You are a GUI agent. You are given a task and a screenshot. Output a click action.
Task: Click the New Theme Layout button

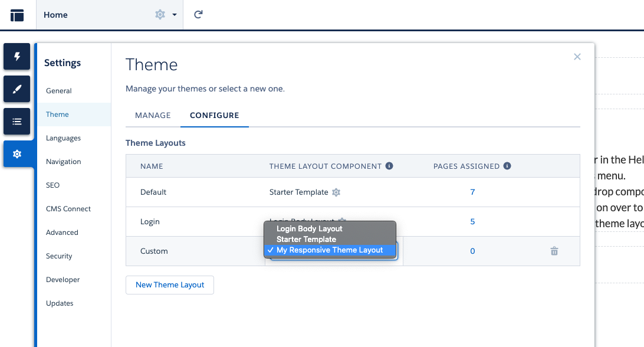[x=169, y=284]
